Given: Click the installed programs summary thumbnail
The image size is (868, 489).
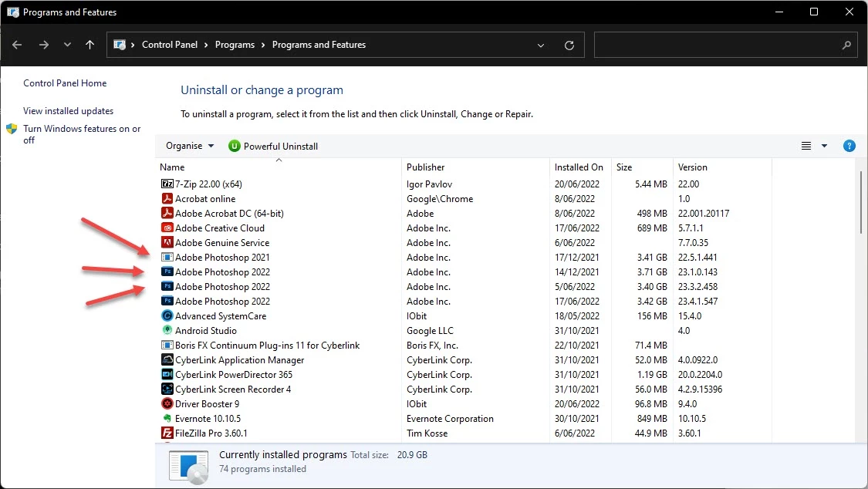Looking at the screenshot, I should 189,467.
